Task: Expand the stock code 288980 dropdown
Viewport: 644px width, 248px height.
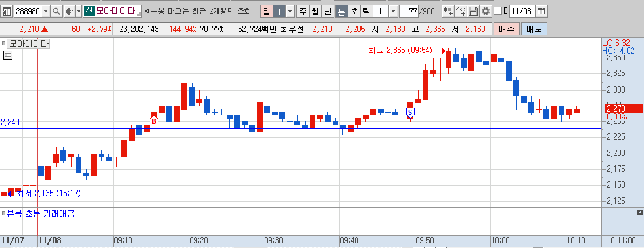Action: pyautogui.click(x=45, y=11)
